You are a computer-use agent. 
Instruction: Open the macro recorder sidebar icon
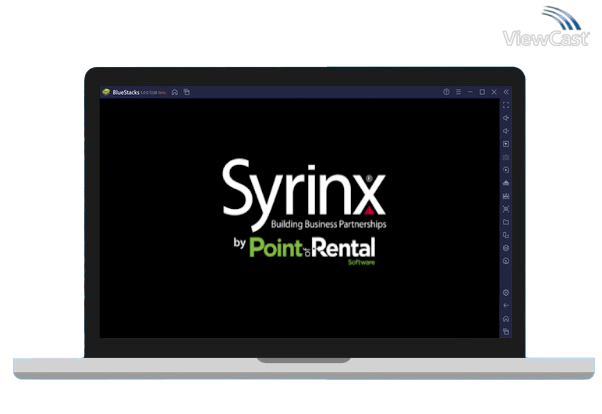click(x=506, y=196)
